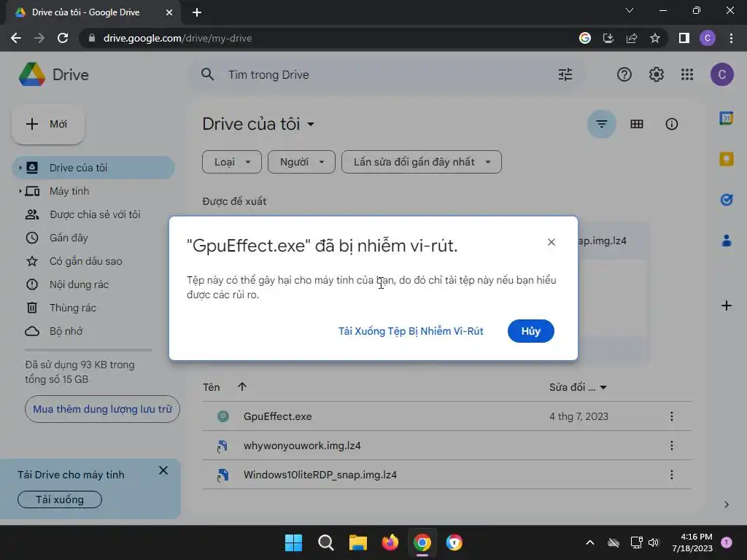Show details info panel icon

pos(671,124)
